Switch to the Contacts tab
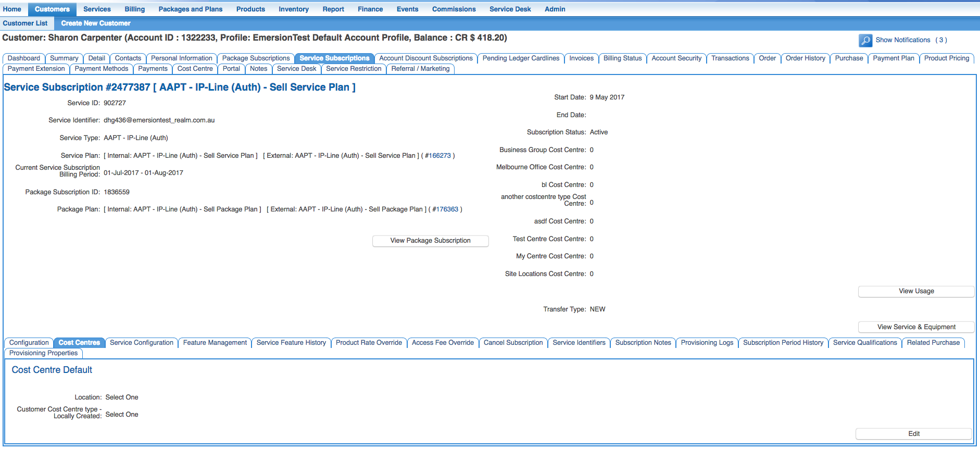This screenshot has height=449, width=980. tap(128, 58)
